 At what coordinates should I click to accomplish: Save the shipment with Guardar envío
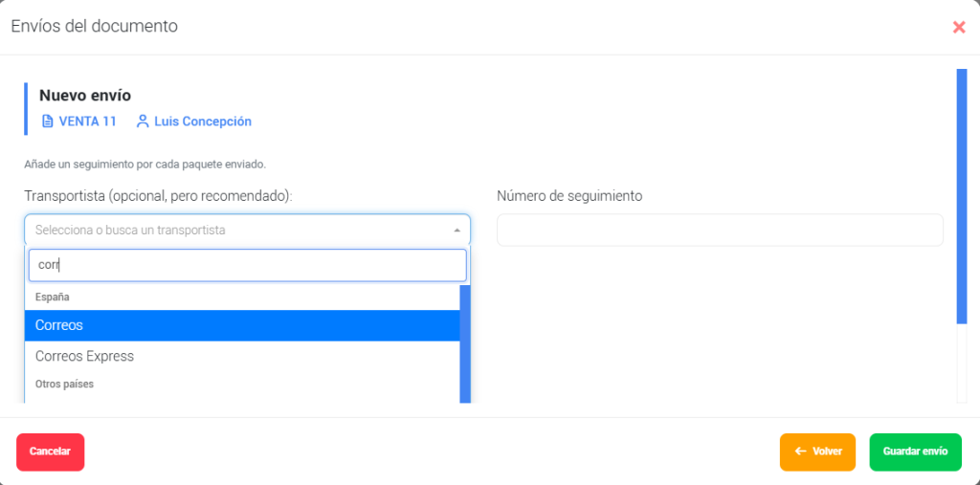(x=916, y=452)
